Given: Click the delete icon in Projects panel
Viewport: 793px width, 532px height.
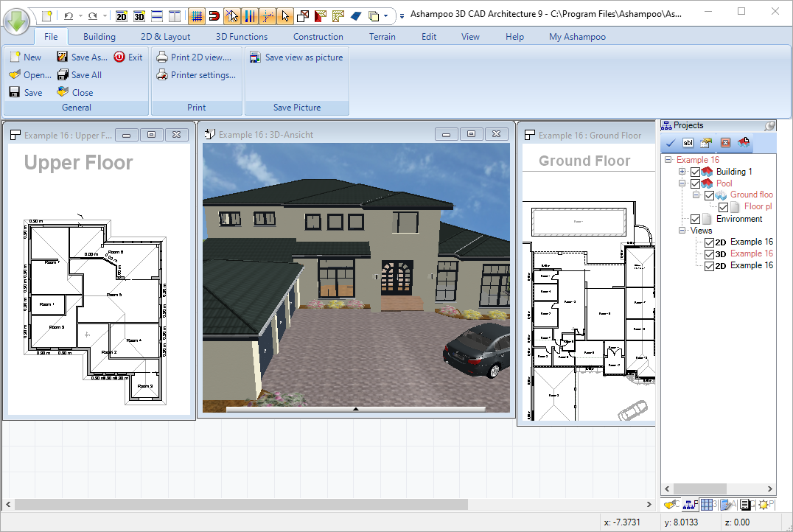Looking at the screenshot, I should point(724,142).
